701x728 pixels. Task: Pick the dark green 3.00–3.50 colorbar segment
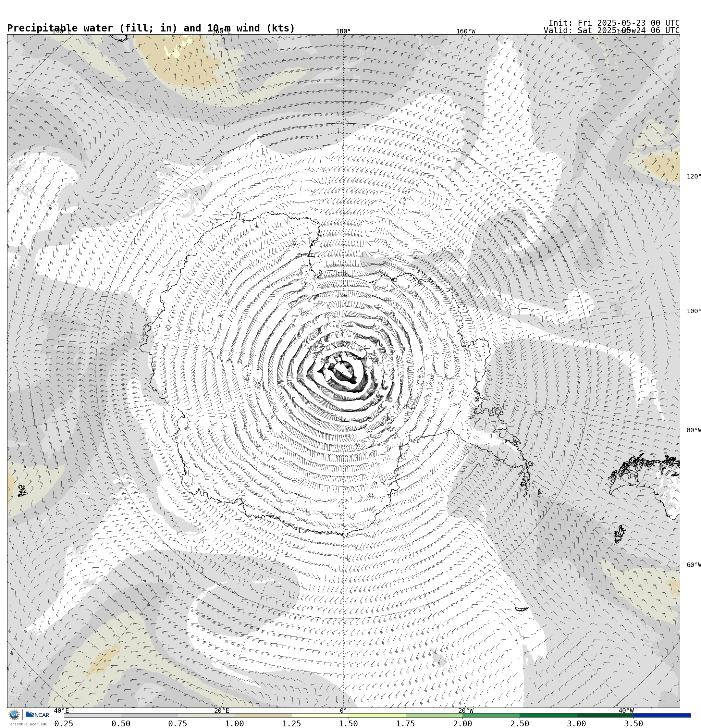[x=605, y=715]
